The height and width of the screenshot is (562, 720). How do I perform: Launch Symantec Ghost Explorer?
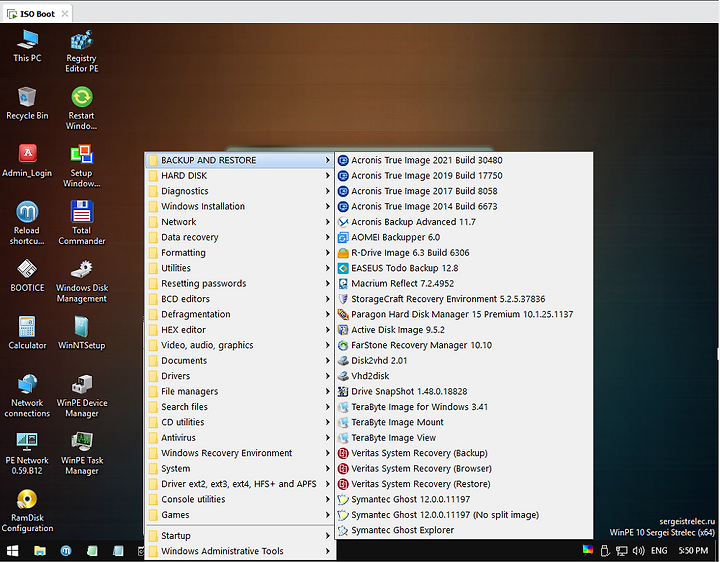[x=464, y=530]
